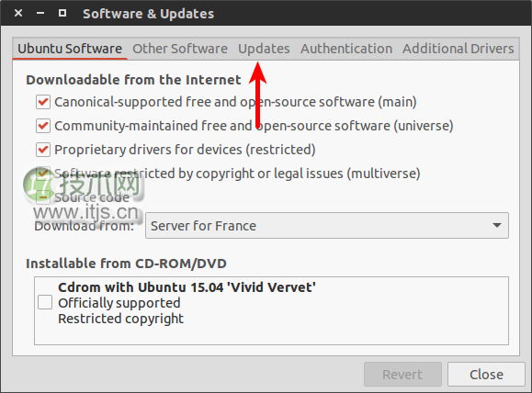Select the Authentication tab

[346, 49]
